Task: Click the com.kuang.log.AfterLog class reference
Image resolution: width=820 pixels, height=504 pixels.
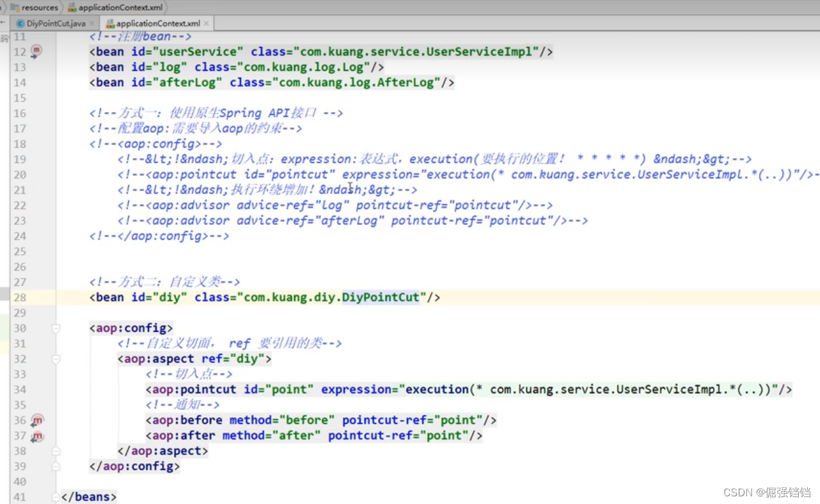Action: click(x=360, y=83)
